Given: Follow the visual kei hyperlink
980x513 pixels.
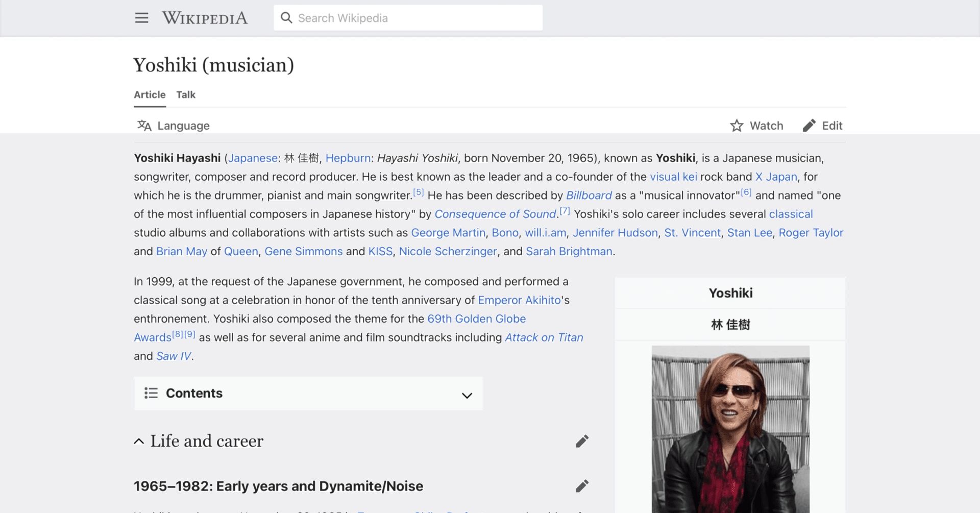Looking at the screenshot, I should [x=674, y=177].
